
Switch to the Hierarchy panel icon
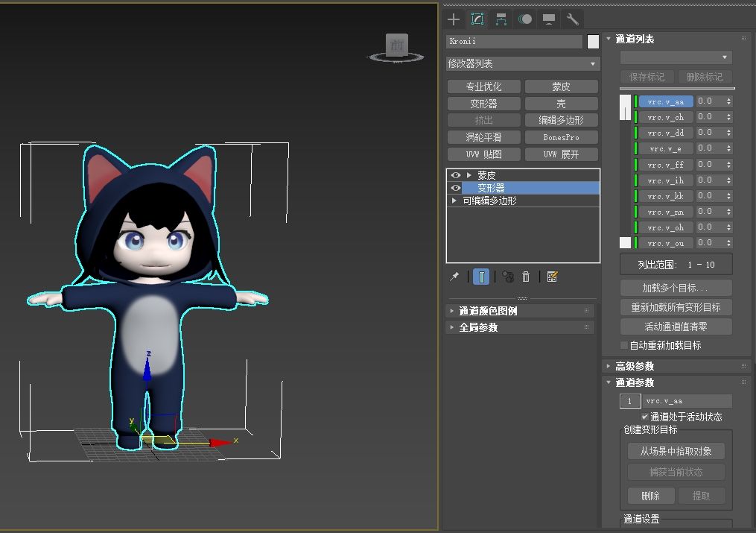tap(501, 19)
